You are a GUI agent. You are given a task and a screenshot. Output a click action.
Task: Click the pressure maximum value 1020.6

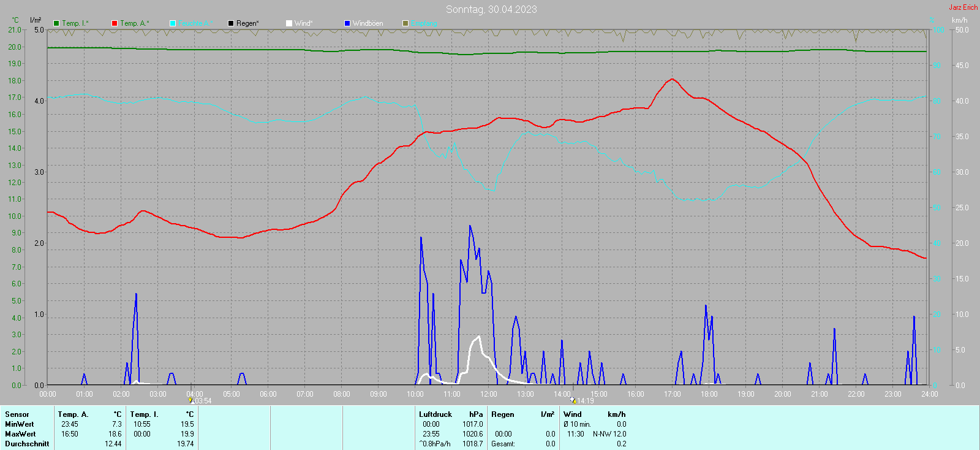click(x=473, y=434)
